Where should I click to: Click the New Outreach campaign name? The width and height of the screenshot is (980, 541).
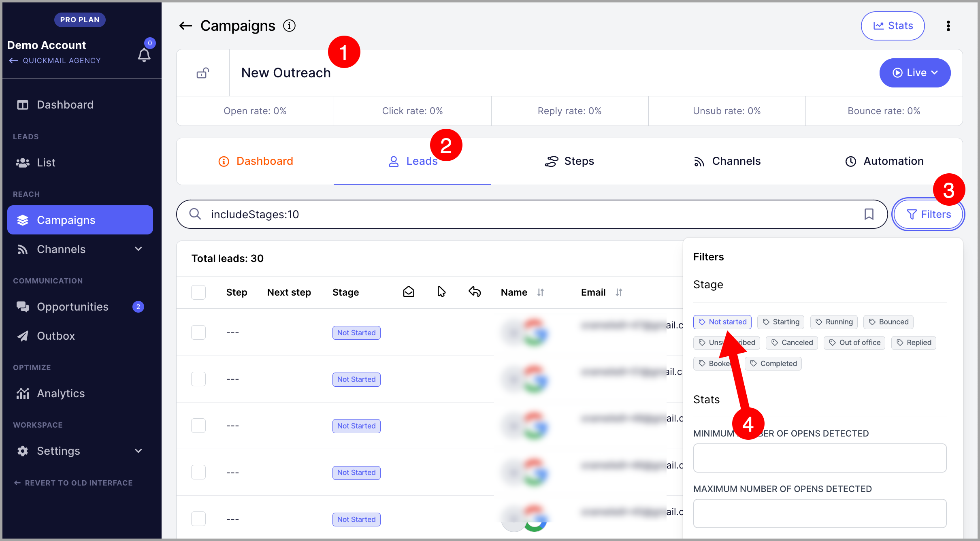click(286, 73)
